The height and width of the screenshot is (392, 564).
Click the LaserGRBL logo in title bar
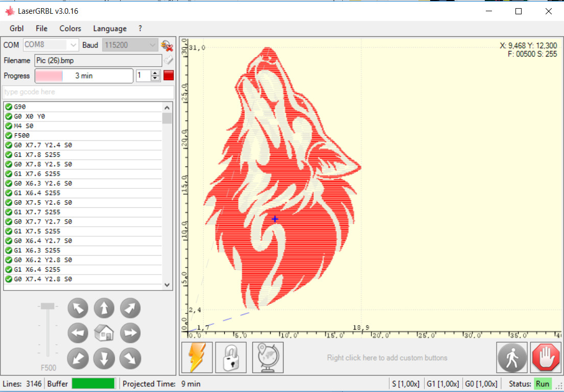click(10, 11)
